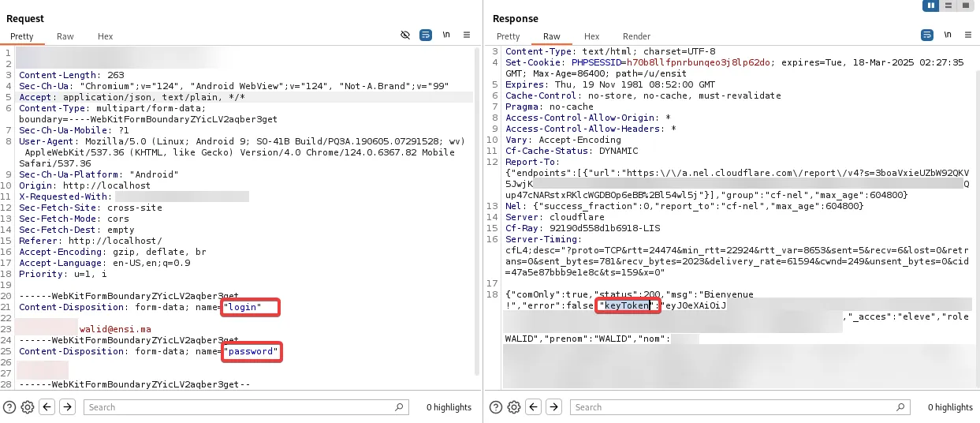Image resolution: width=980 pixels, height=423 pixels.
Task: Toggle non-printable characters (\n) in Request panel
Action: pyautogui.click(x=446, y=36)
